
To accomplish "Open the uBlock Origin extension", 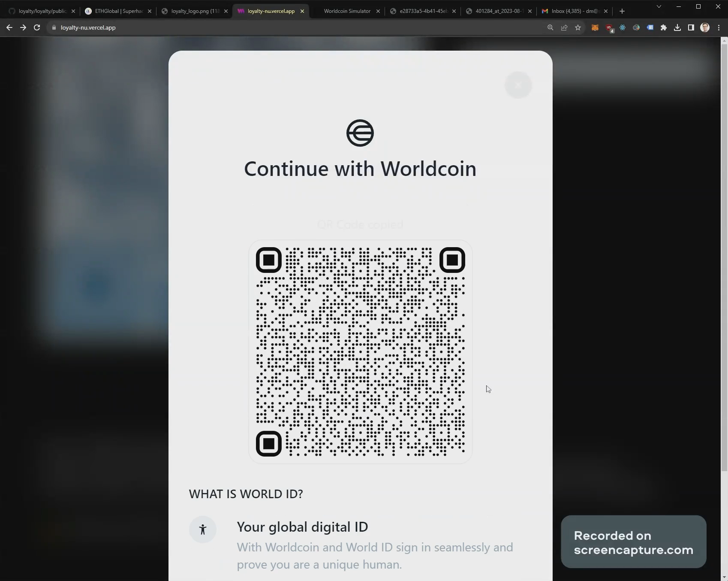I will tap(609, 28).
